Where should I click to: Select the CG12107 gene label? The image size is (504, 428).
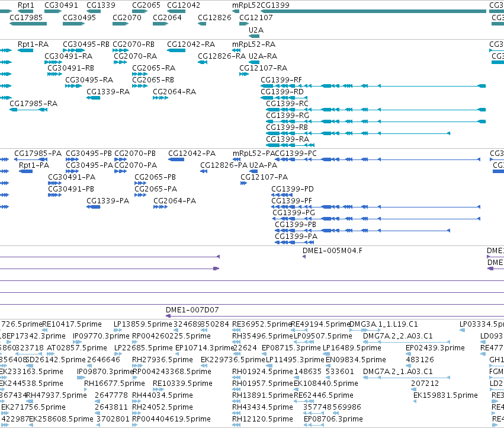(256, 17)
